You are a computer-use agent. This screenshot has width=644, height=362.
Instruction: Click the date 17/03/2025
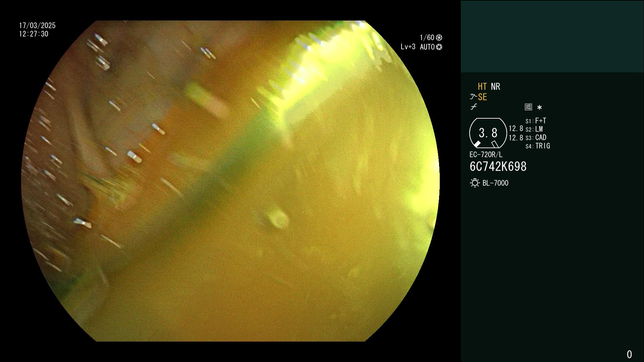[37, 25]
